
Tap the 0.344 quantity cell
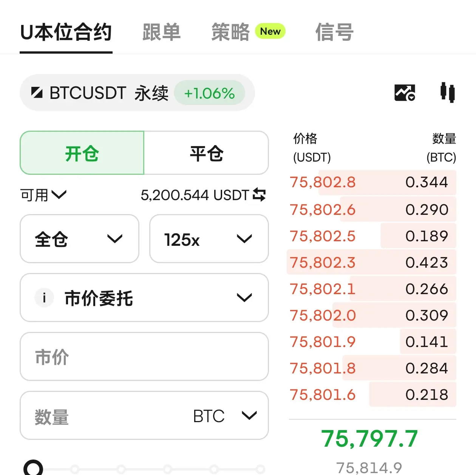(427, 182)
